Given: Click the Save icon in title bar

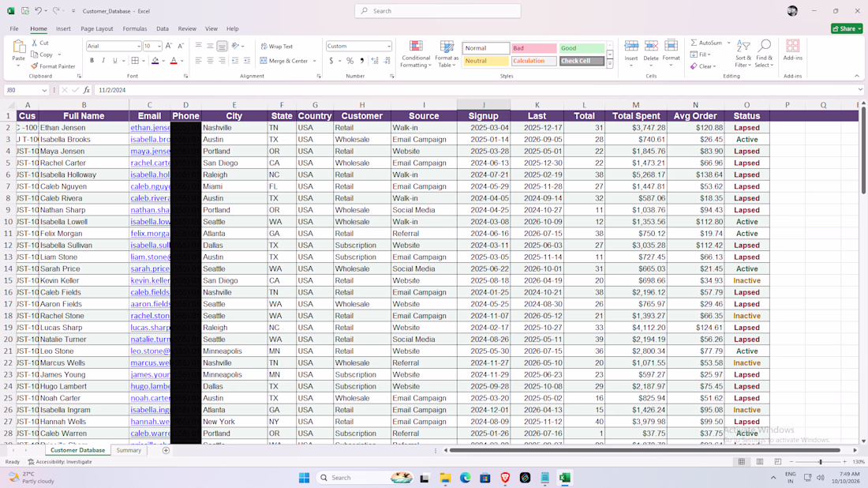Looking at the screenshot, I should 25,10.
